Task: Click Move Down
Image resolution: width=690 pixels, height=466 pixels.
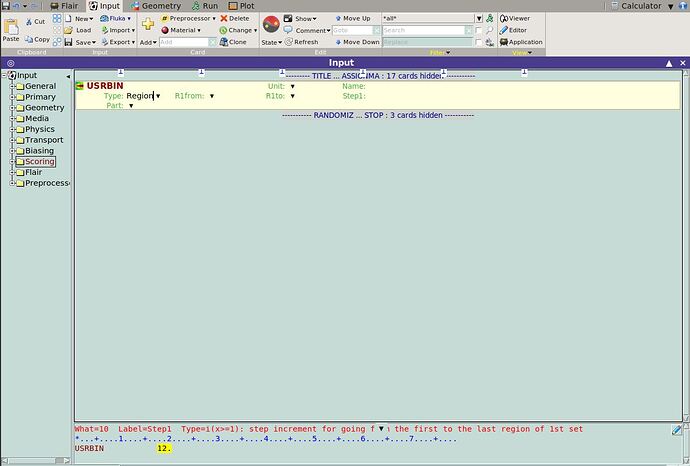Action: coord(357,42)
